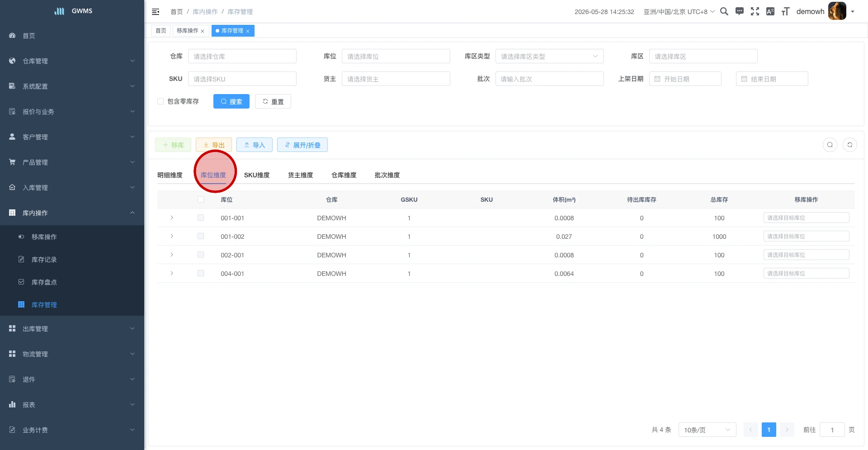This screenshot has width=868, height=450.
Task: Click the 前往 page number input
Action: pyautogui.click(x=832, y=430)
